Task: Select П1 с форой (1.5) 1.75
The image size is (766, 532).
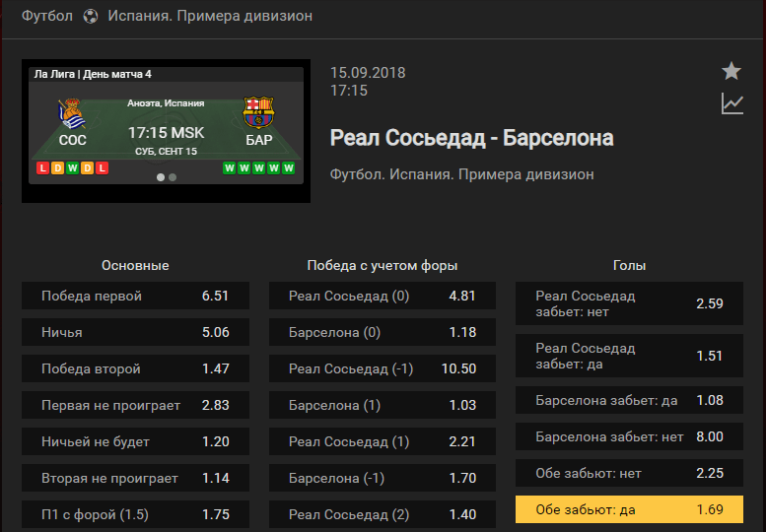Action: pos(135,514)
